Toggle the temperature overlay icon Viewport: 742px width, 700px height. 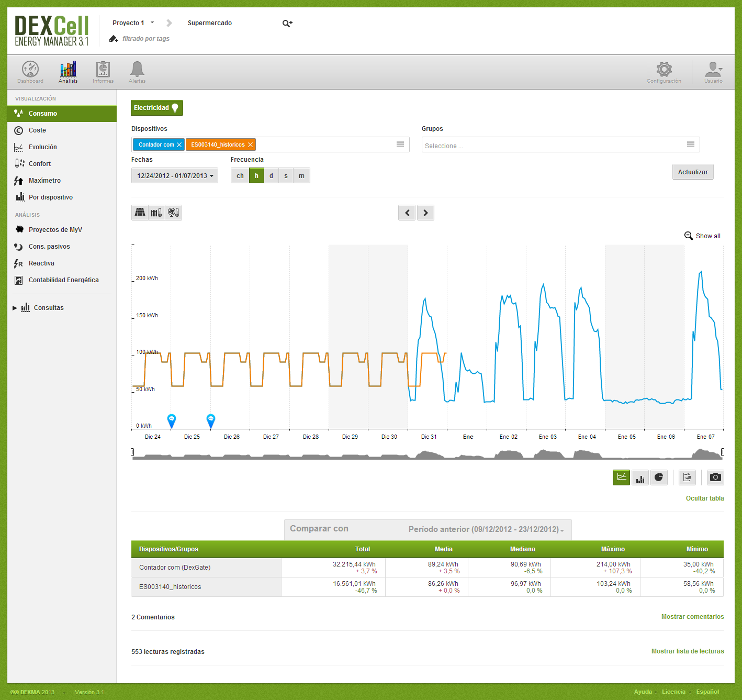point(156,213)
